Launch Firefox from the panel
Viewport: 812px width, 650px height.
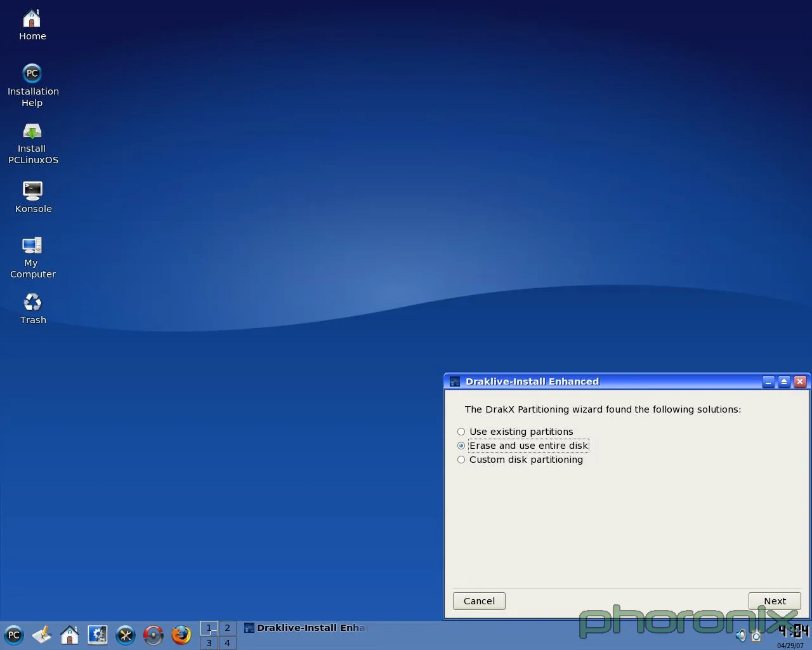181,635
